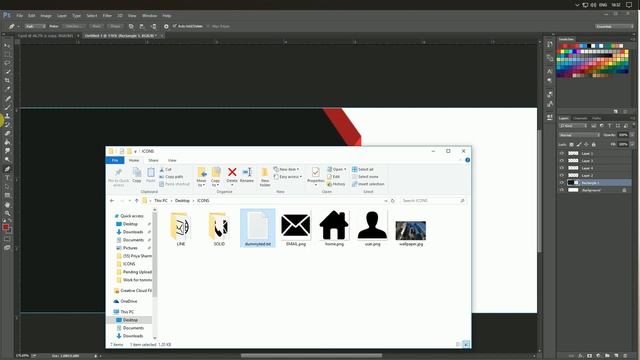Image resolution: width=640 pixels, height=360 pixels.
Task: Switch to the Explorer Share tab
Action: point(153,160)
